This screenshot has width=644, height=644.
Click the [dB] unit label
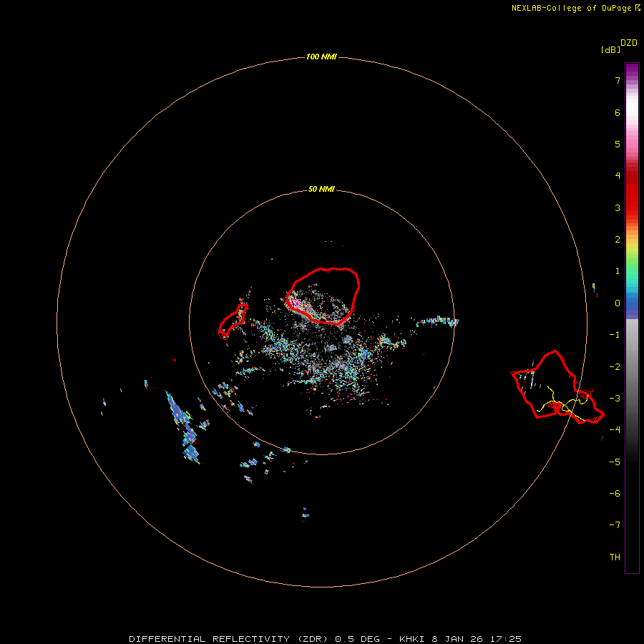[x=610, y=49]
